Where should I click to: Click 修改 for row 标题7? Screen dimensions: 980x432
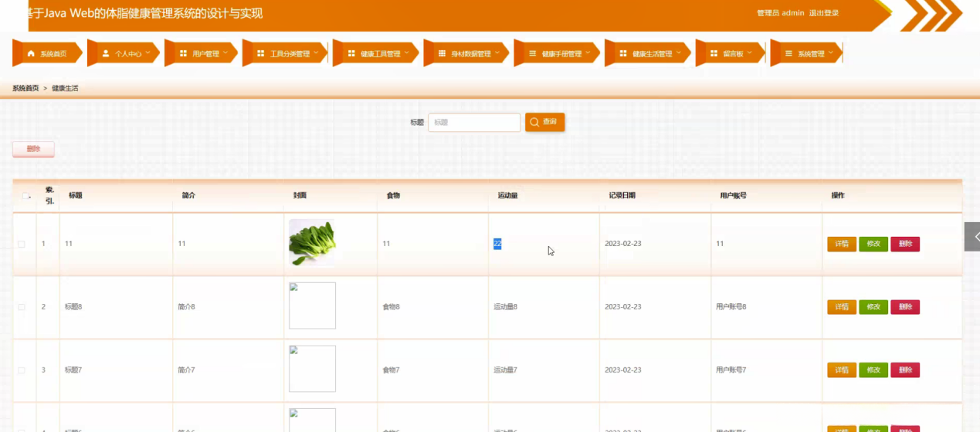tap(873, 370)
